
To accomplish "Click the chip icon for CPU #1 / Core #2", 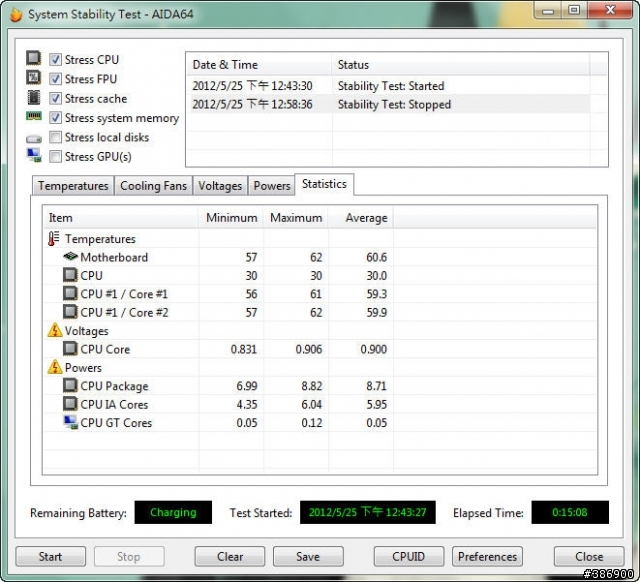I will click(70, 312).
